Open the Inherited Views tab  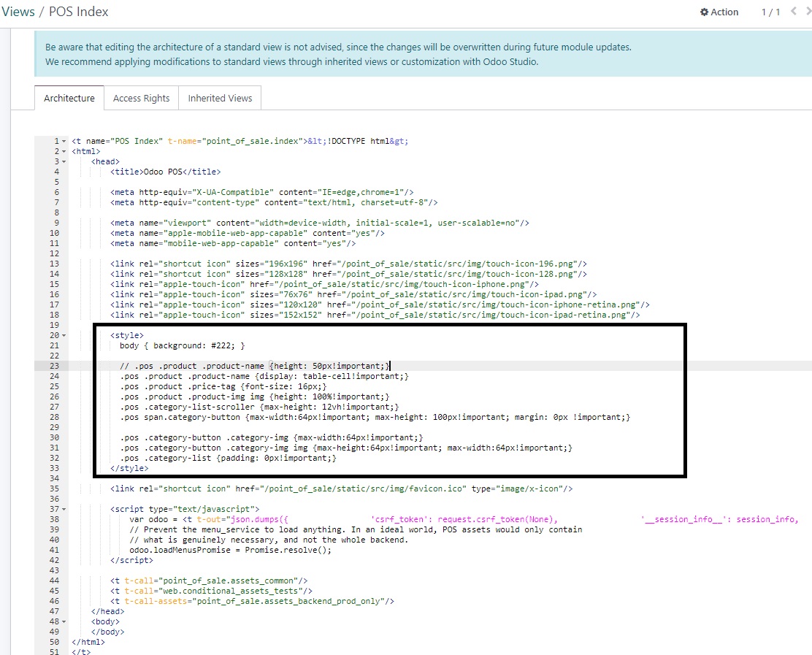pos(220,98)
